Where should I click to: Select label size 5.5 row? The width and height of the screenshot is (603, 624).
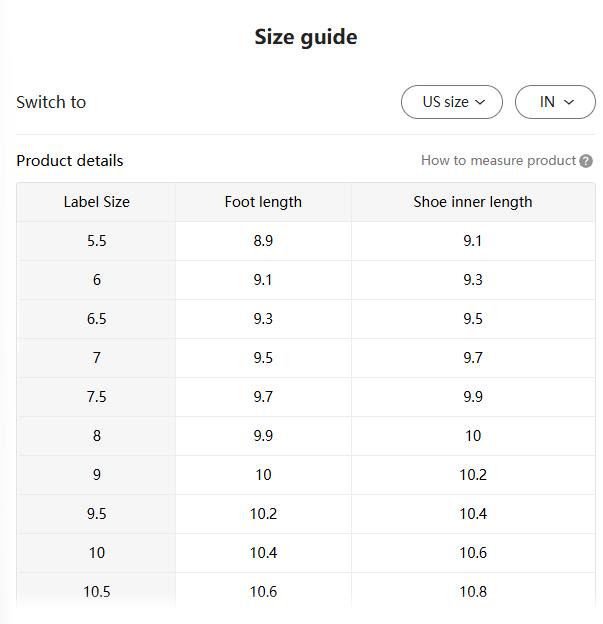click(x=96, y=241)
